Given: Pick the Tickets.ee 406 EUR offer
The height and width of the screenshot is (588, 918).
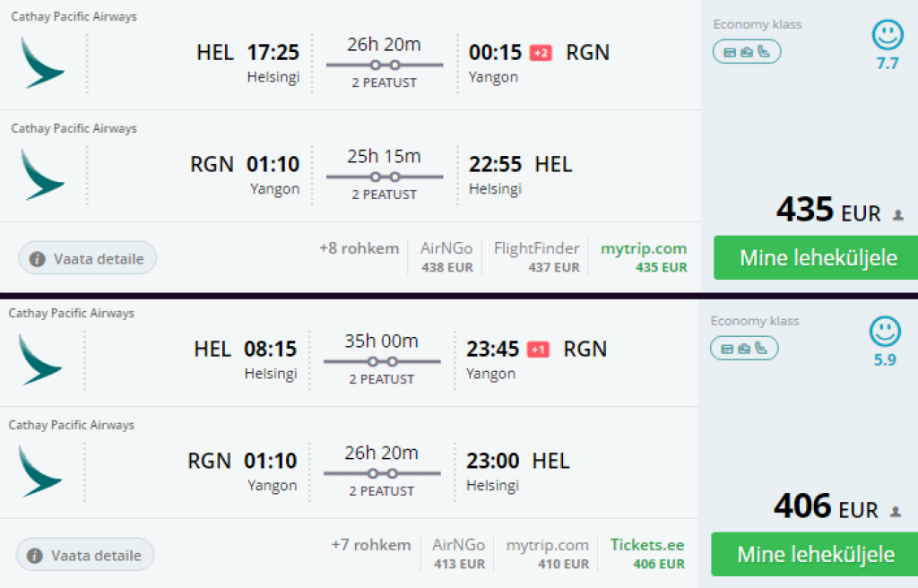Looking at the screenshot, I should pyautogui.click(x=646, y=553).
